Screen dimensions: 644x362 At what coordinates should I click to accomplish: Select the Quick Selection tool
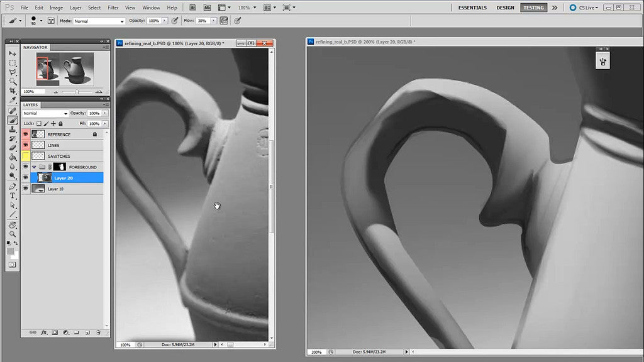point(13,82)
